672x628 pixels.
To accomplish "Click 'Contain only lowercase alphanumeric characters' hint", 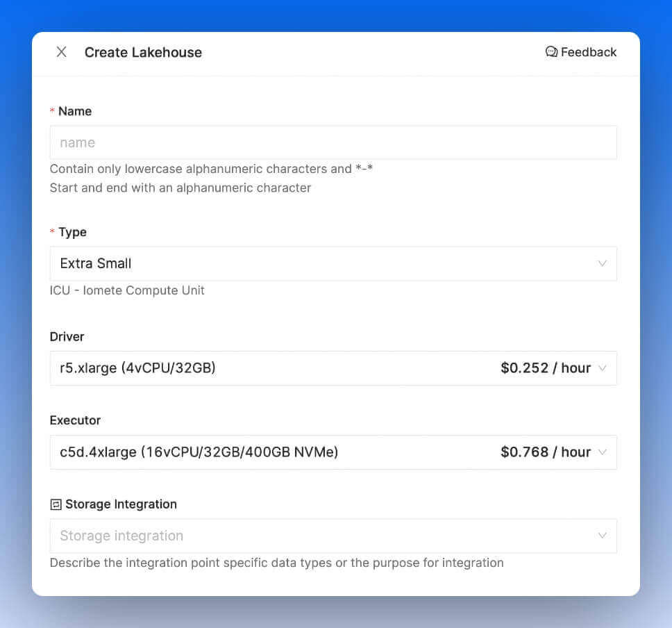I will [211, 169].
